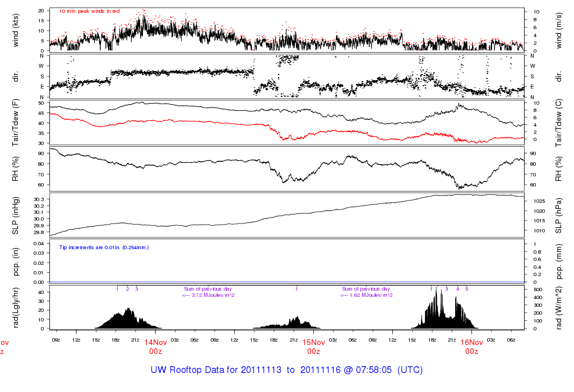Click the left 'RH (%)' axis label

point(15,169)
